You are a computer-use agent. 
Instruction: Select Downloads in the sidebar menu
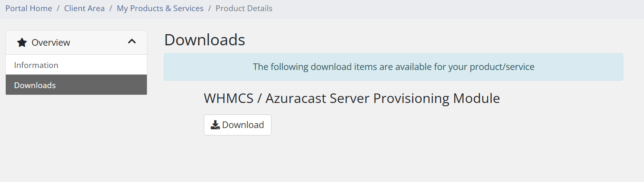[35, 85]
